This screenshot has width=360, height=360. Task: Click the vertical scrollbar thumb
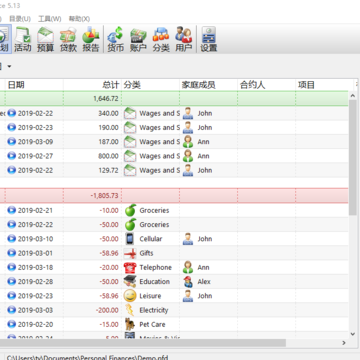[x=353, y=158]
